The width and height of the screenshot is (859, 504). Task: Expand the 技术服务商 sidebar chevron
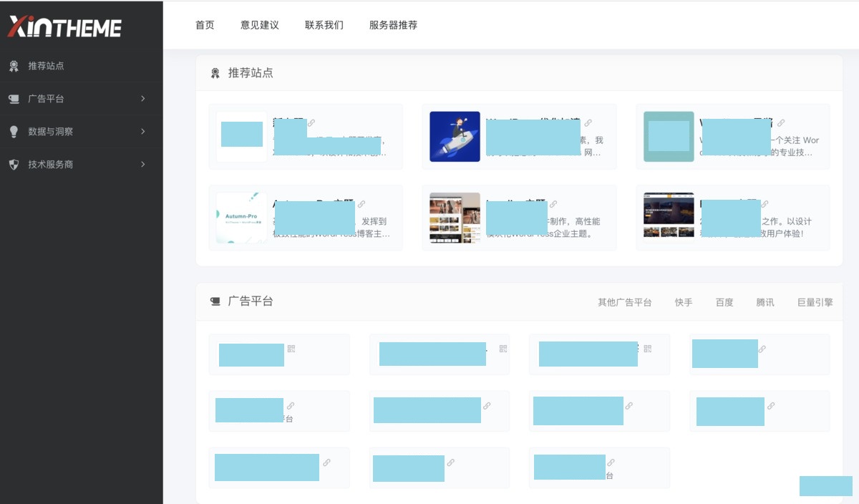pyautogui.click(x=143, y=165)
